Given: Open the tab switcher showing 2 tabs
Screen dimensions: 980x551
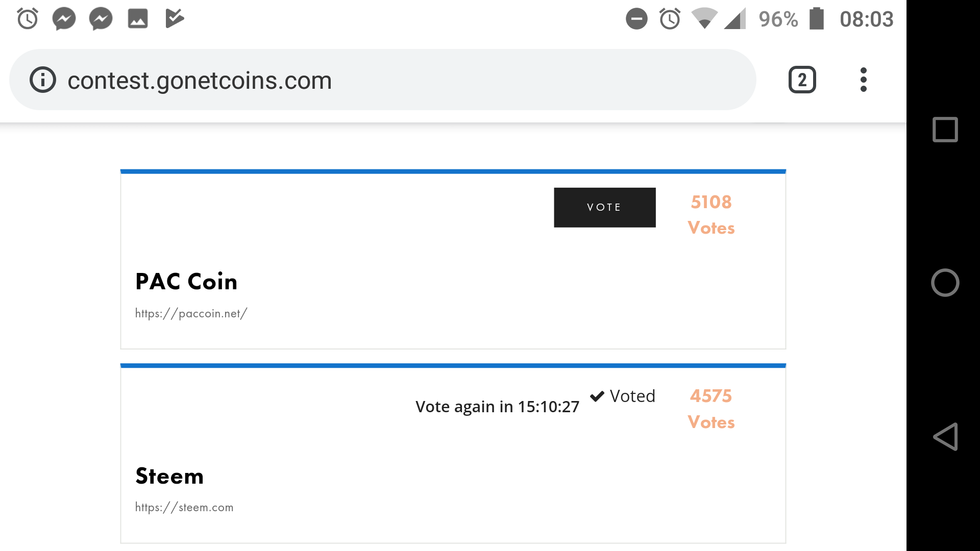Looking at the screenshot, I should pyautogui.click(x=802, y=80).
